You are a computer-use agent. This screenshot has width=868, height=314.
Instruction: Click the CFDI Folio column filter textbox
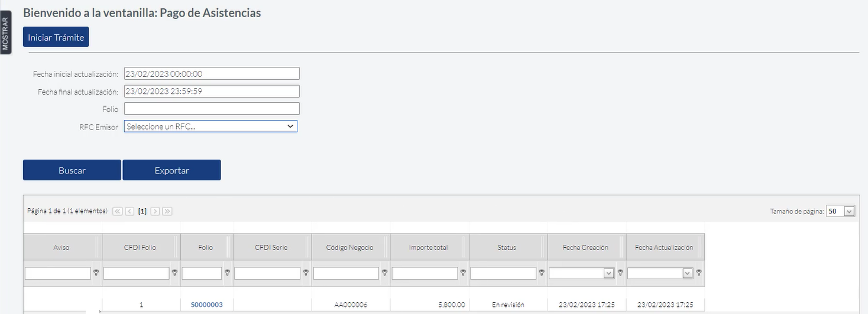click(137, 273)
